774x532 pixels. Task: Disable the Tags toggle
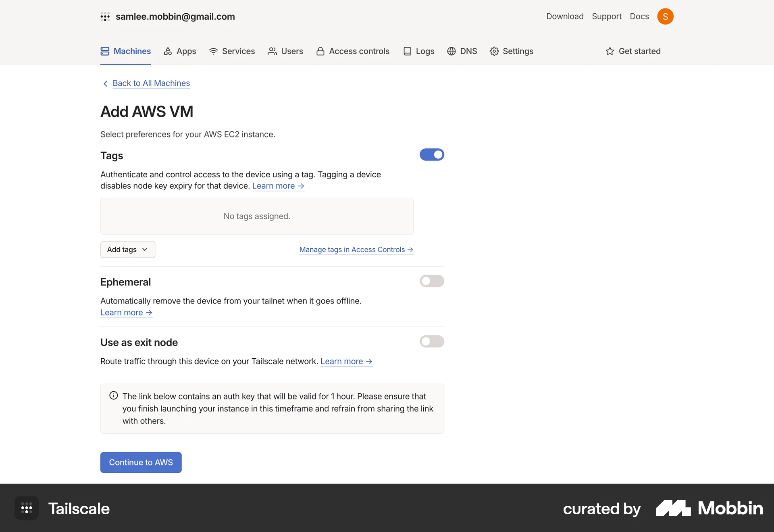tap(432, 154)
